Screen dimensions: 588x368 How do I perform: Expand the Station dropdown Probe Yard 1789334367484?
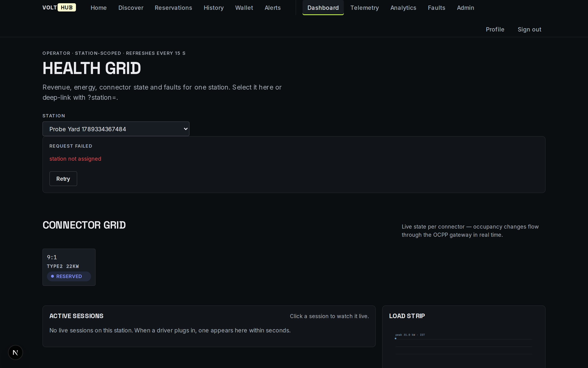[x=116, y=129]
